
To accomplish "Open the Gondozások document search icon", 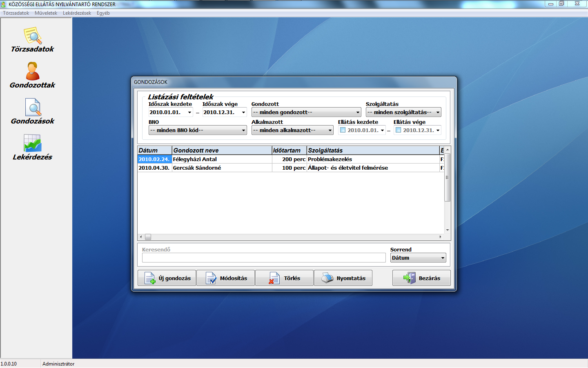I will 33,107.
